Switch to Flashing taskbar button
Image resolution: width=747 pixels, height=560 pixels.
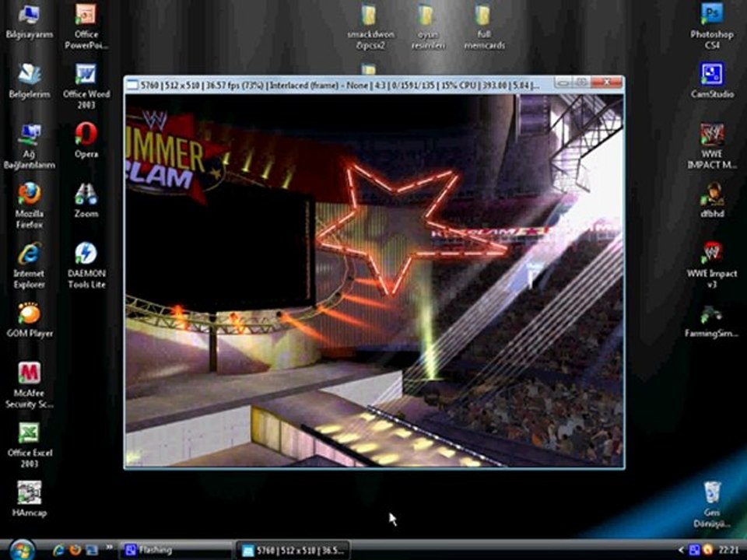coord(174,550)
